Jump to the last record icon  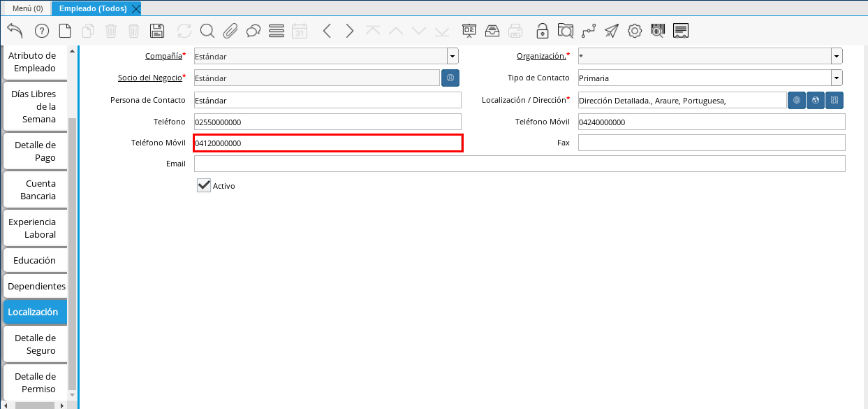(x=442, y=31)
